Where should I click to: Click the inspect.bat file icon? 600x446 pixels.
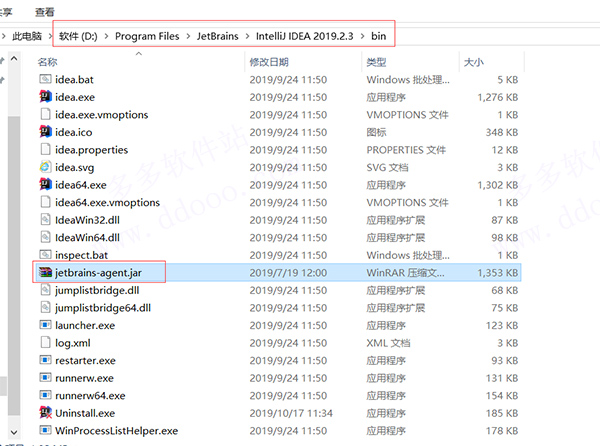click(45, 254)
